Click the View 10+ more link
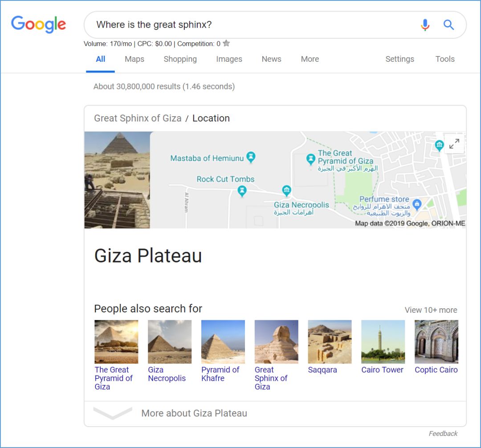 [431, 310]
